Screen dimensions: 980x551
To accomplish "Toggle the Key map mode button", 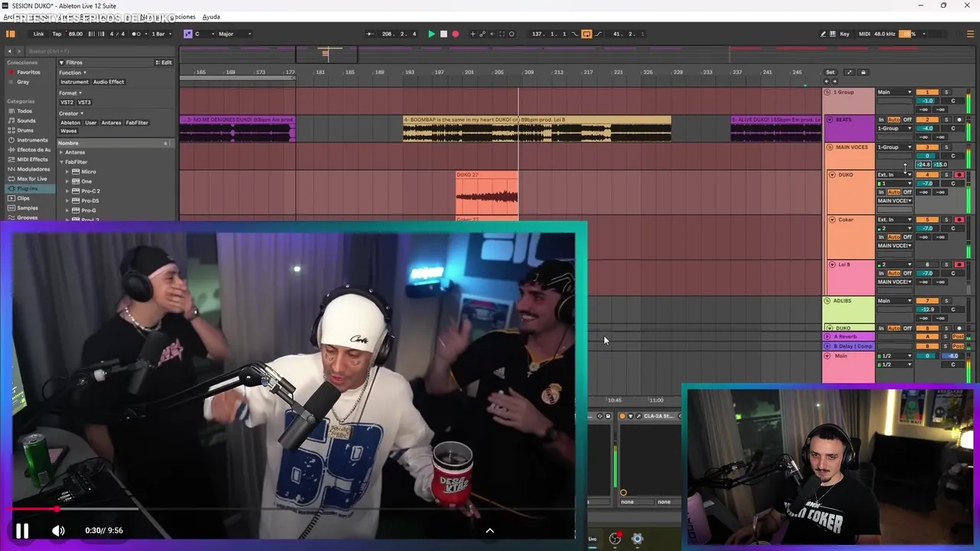I will (844, 34).
